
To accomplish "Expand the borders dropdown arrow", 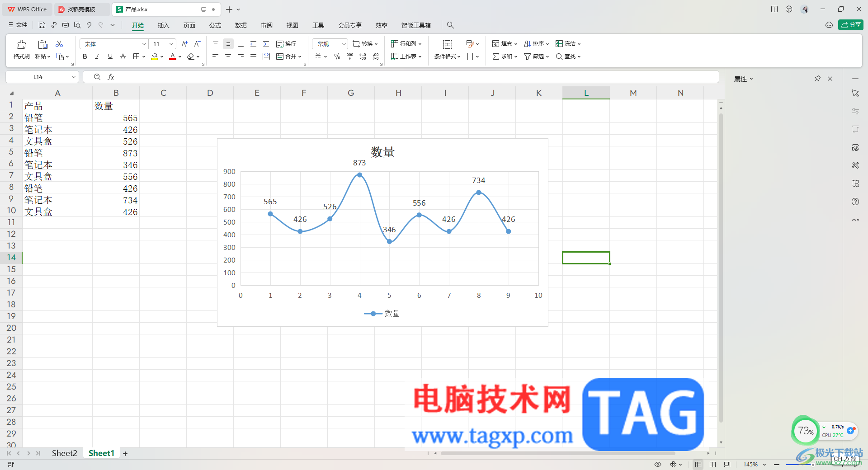I will pos(144,57).
